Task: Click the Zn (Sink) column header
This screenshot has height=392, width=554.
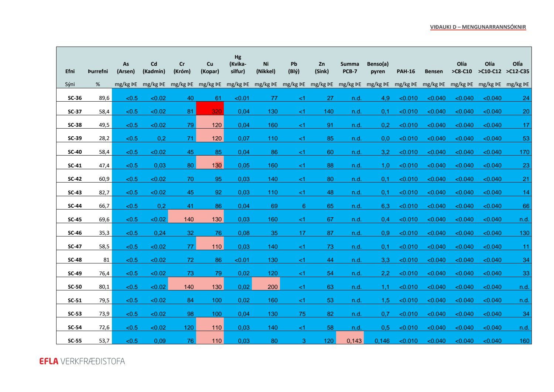Action: click(x=322, y=68)
